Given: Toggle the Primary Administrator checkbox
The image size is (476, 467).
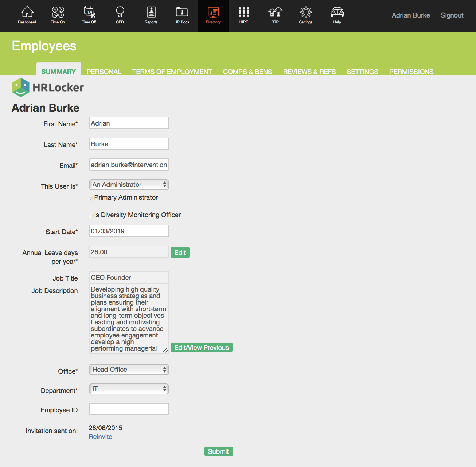Looking at the screenshot, I should [91, 198].
